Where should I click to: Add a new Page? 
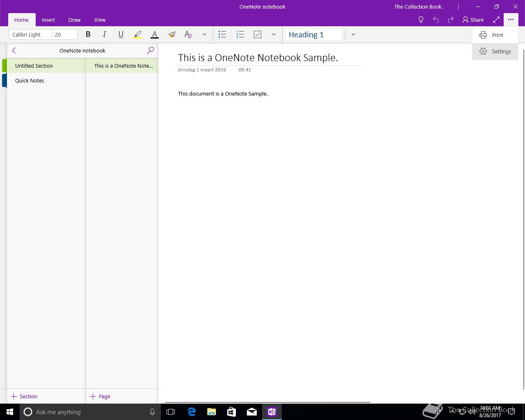(100, 396)
